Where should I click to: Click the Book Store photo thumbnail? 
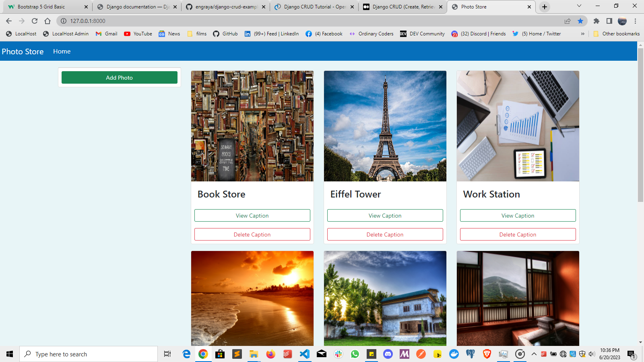click(x=252, y=126)
